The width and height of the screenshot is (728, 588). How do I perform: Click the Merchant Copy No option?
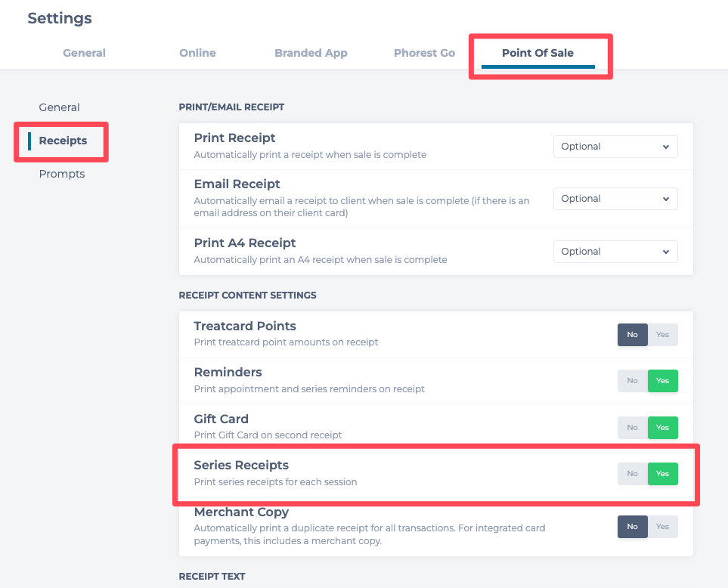(x=633, y=527)
